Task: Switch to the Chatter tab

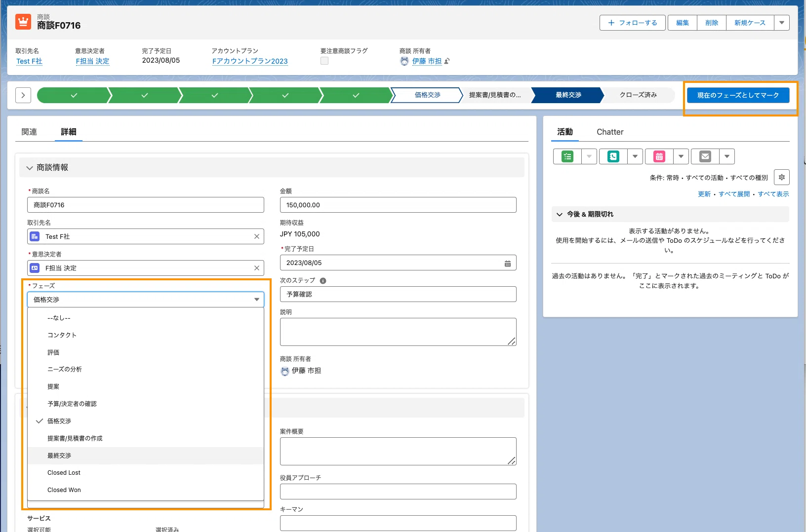Action: pyautogui.click(x=610, y=132)
